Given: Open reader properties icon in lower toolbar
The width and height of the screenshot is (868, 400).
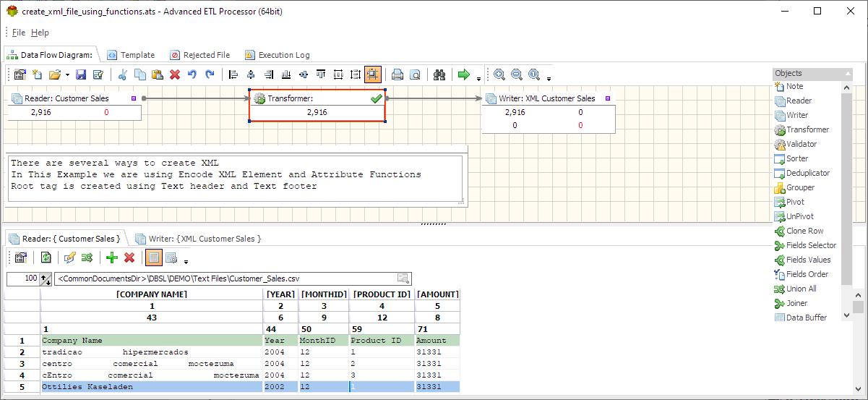Looking at the screenshot, I should [20, 257].
